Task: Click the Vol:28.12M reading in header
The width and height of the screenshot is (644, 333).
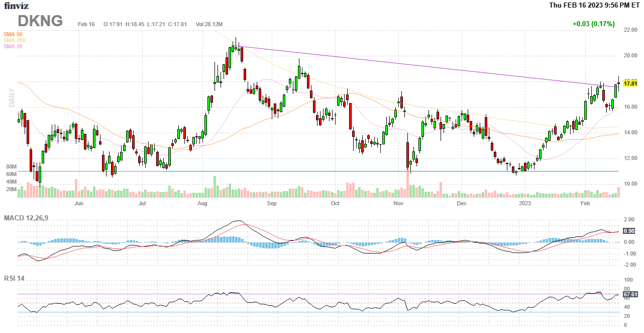Action: coord(208,24)
